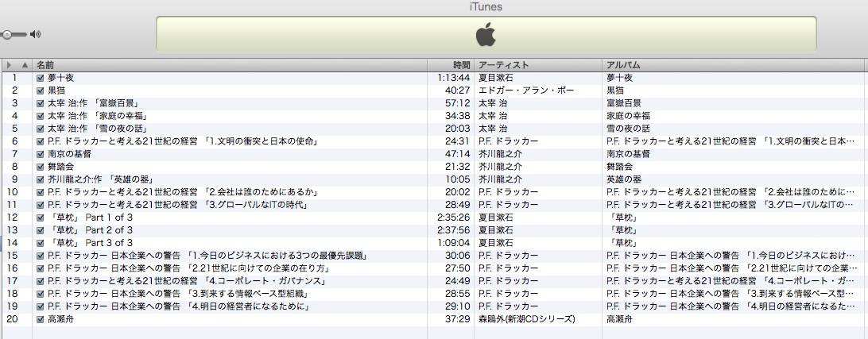Click album cell 英雄の器
Viewport: 868px width, 339px height.
click(624, 179)
